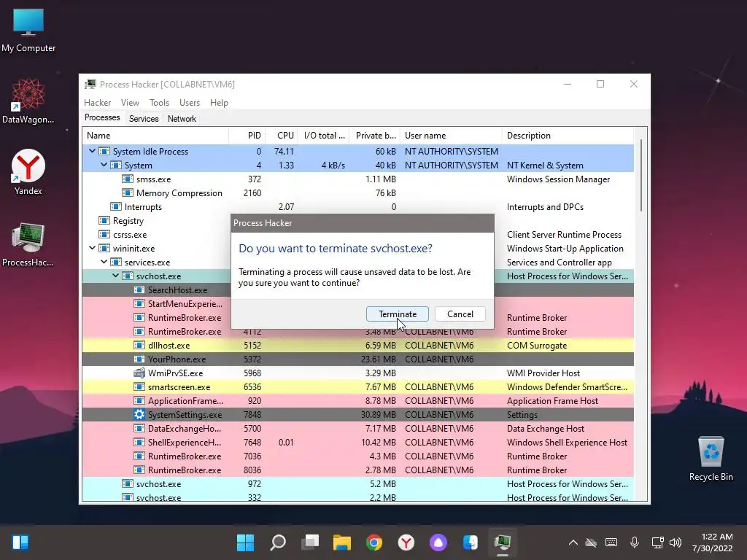Select the Registry process icon

[x=104, y=220]
